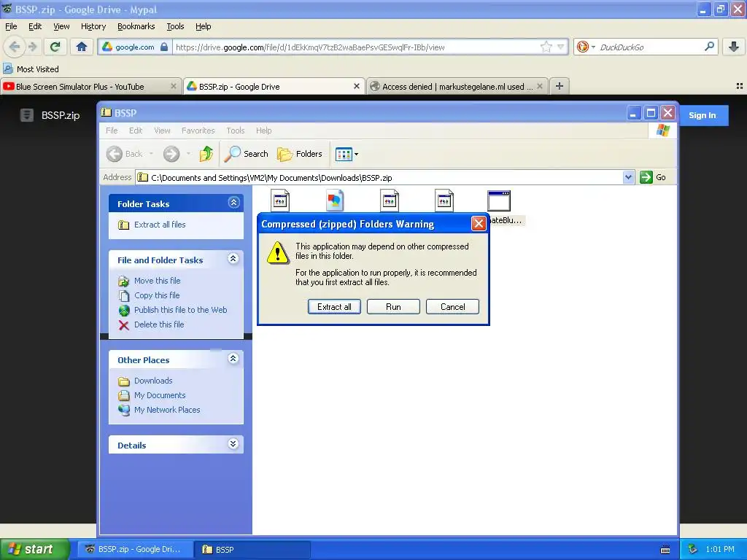This screenshot has height=560, width=747.
Task: Click Sign In on Google Drive
Action: [x=703, y=115]
